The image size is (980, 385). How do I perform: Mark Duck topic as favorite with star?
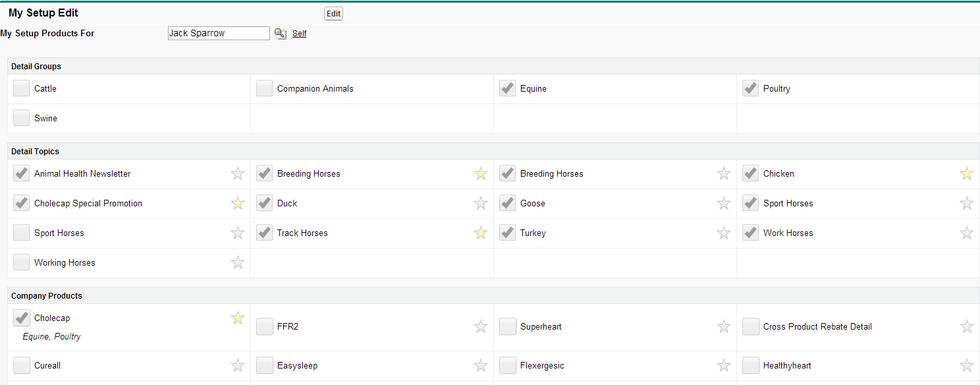(x=481, y=204)
